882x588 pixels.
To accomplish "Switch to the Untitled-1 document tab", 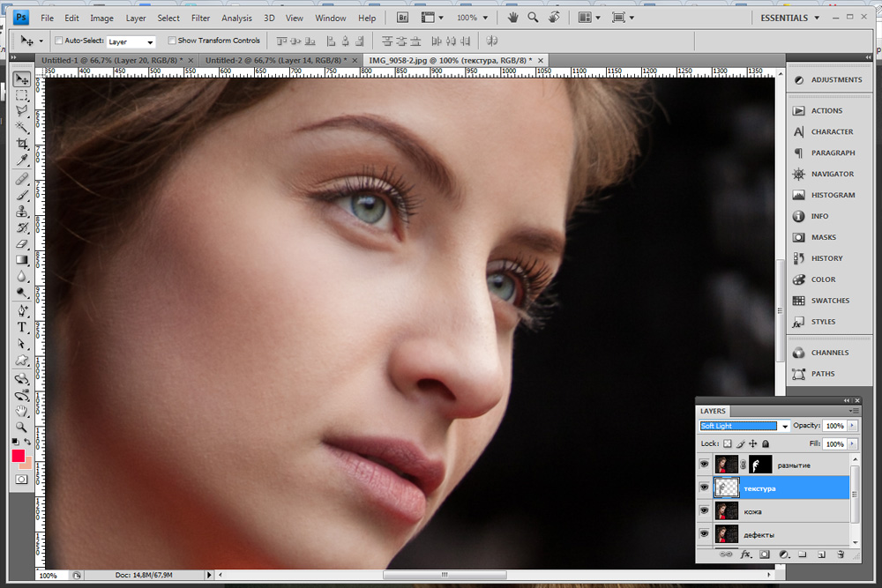I will pyautogui.click(x=112, y=59).
